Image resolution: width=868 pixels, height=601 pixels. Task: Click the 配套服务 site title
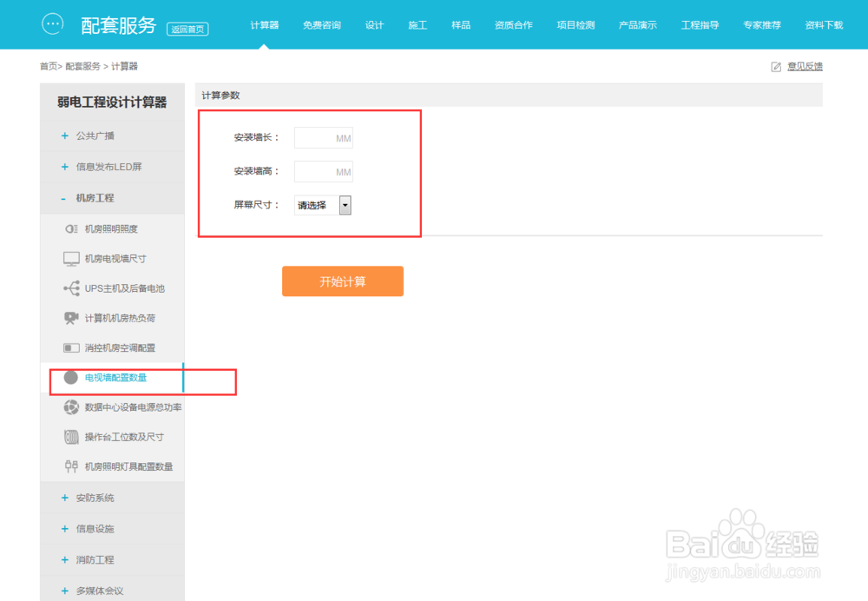tap(118, 25)
